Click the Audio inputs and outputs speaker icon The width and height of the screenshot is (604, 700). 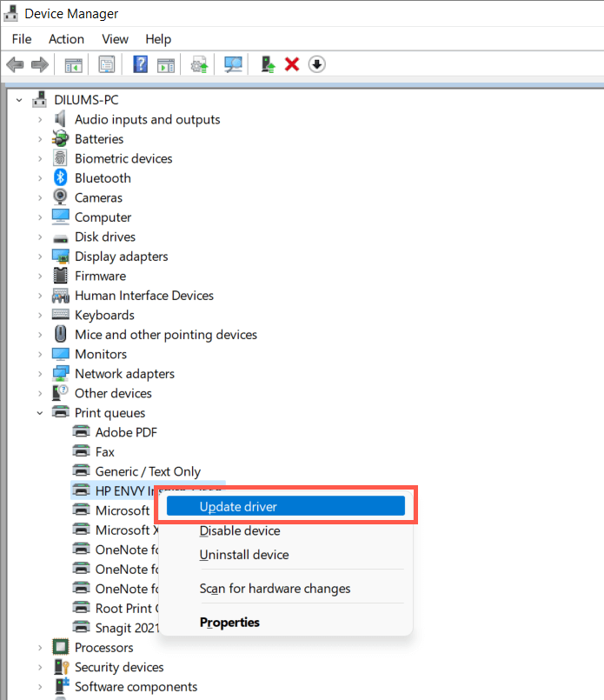[x=60, y=119]
